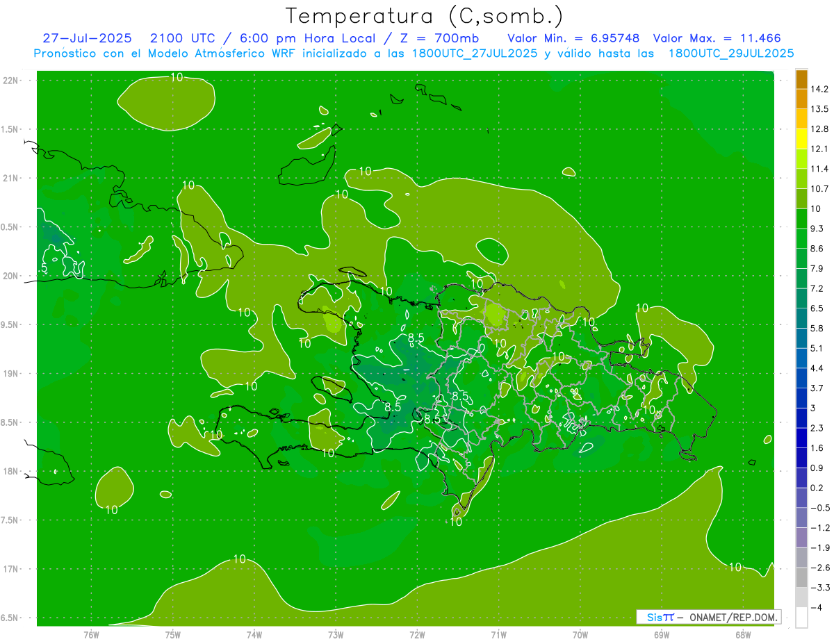Viewport: 834px width, 644px height.
Task: Click the '3.7' value on the color scale
Action: 817,388
